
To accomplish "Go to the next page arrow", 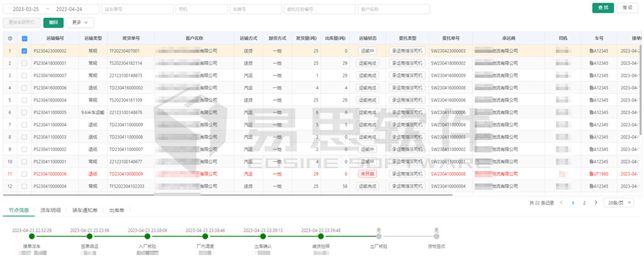I will (x=596, y=203).
